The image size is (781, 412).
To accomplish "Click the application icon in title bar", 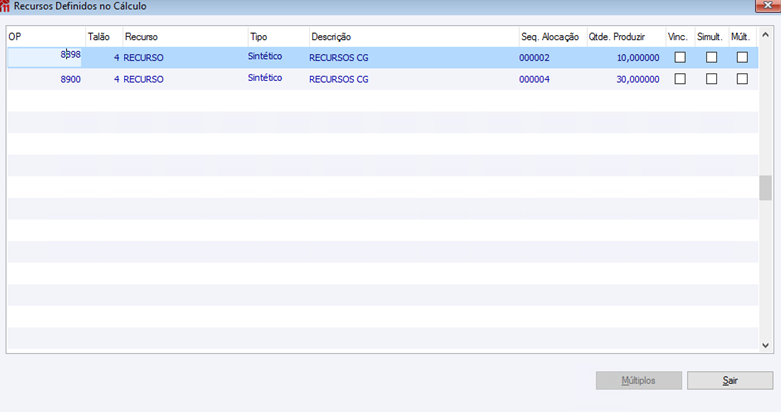I will (5, 6).
